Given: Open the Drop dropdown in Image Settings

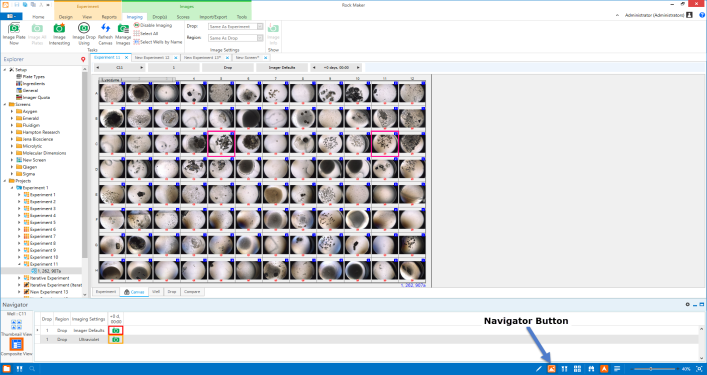Looking at the screenshot, I should [x=235, y=27].
